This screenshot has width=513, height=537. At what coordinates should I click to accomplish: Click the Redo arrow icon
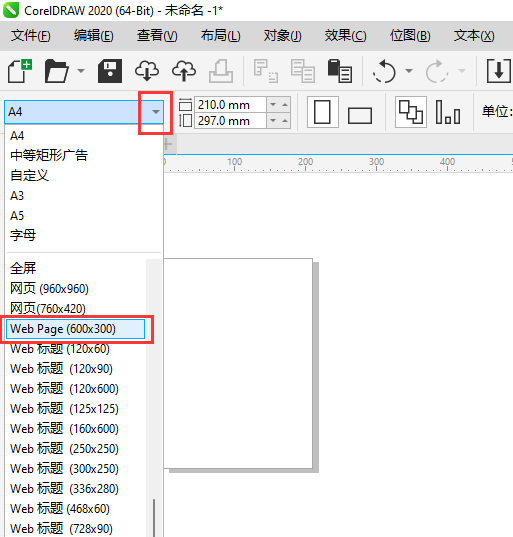pyautogui.click(x=437, y=71)
